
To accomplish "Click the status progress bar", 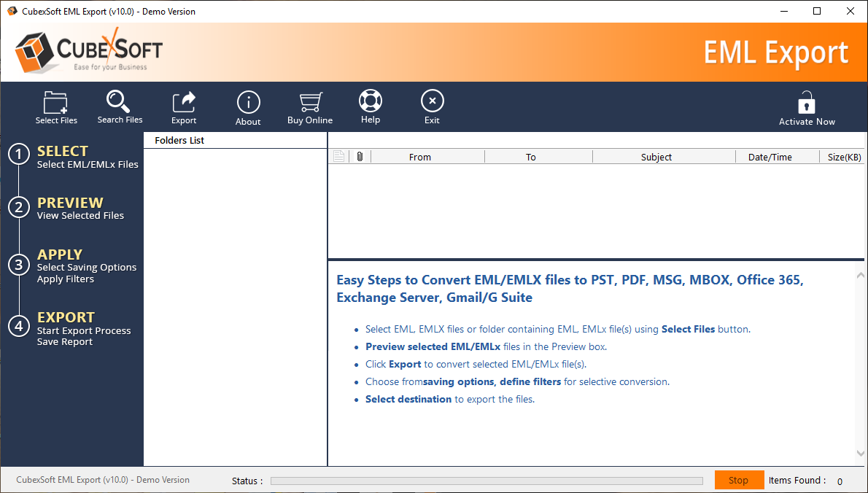I will click(487, 481).
